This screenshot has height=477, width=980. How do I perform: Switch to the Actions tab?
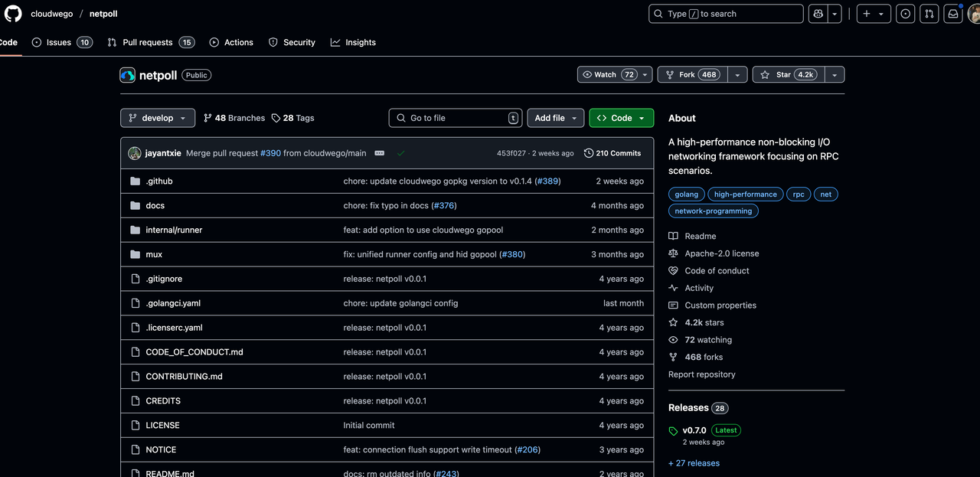click(x=231, y=42)
